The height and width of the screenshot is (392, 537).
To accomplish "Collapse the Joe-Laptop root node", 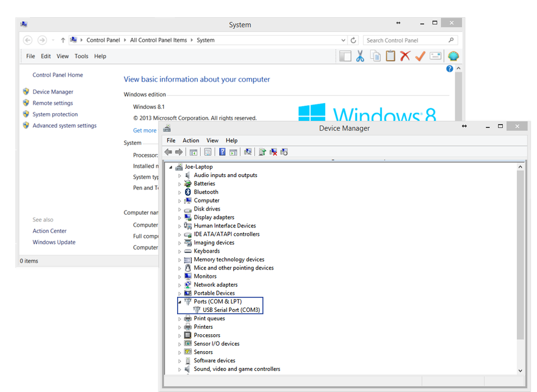I will pos(170,167).
